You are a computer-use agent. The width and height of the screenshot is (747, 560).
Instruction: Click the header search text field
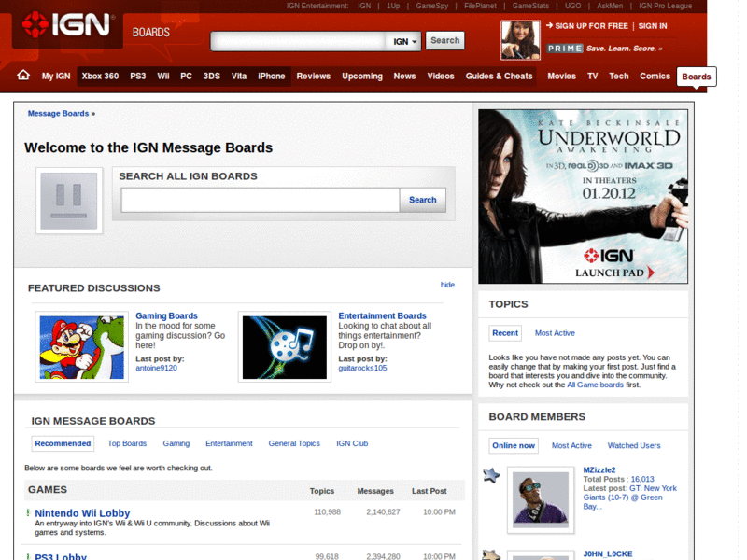coord(299,41)
